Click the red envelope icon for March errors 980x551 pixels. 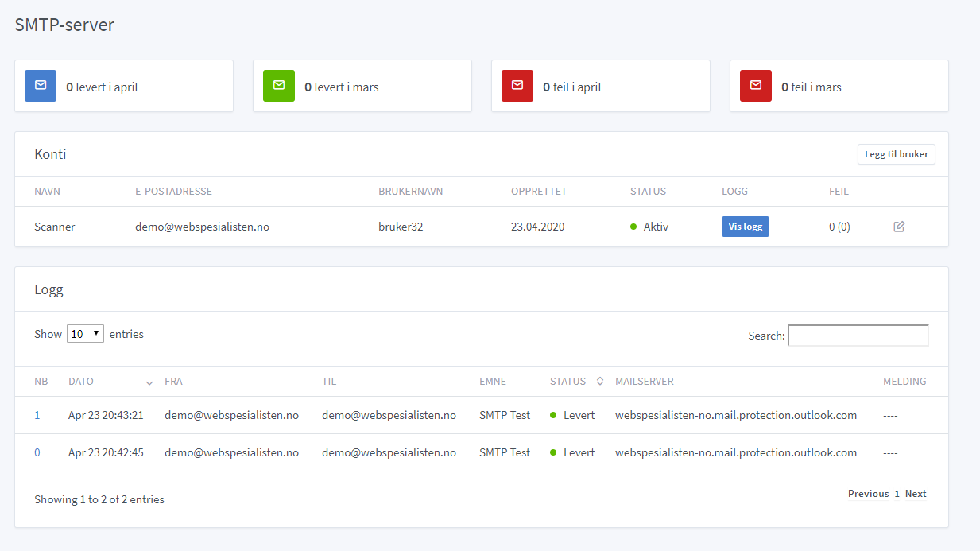pyautogui.click(x=756, y=86)
